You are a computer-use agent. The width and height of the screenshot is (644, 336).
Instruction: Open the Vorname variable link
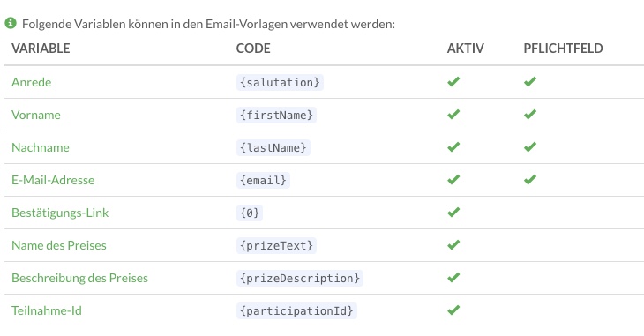[x=36, y=115]
